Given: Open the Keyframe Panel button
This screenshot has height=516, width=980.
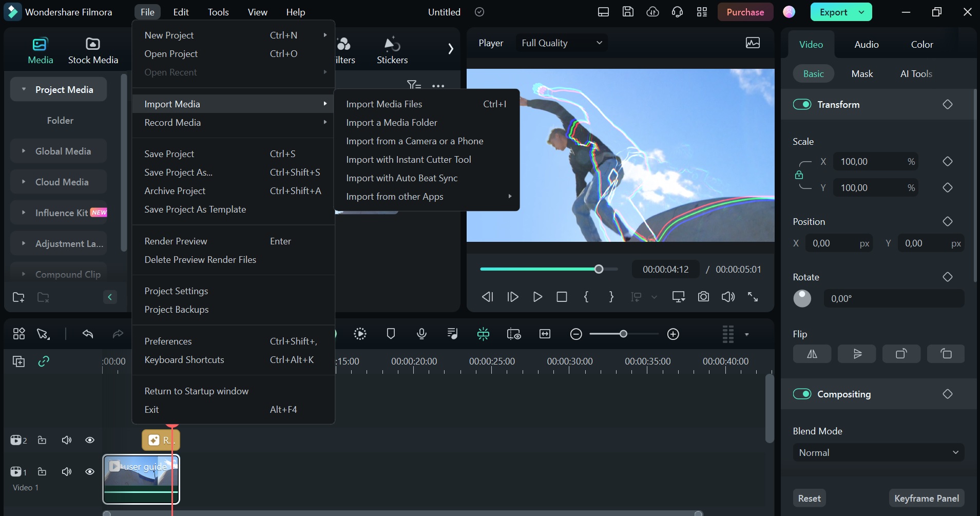Looking at the screenshot, I should [927, 498].
